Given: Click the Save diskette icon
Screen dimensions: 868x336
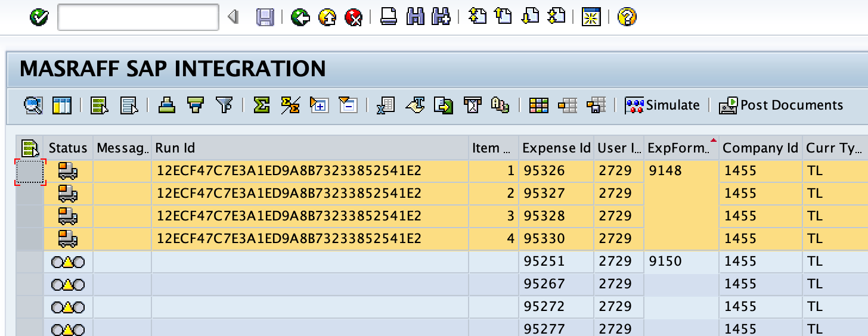Looking at the screenshot, I should (265, 17).
